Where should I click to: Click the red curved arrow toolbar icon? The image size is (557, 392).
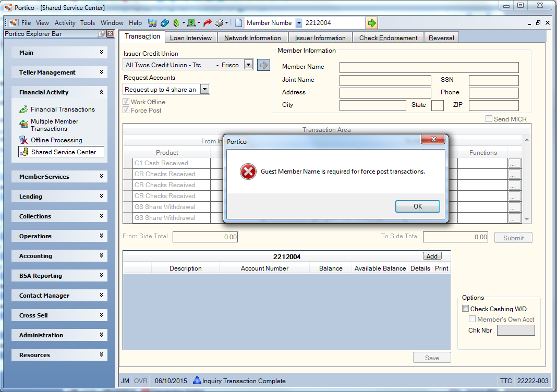tap(208, 23)
